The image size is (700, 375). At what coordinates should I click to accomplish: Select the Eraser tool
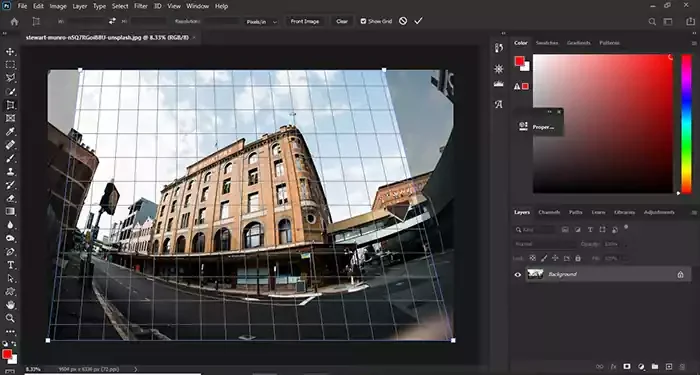click(10, 199)
